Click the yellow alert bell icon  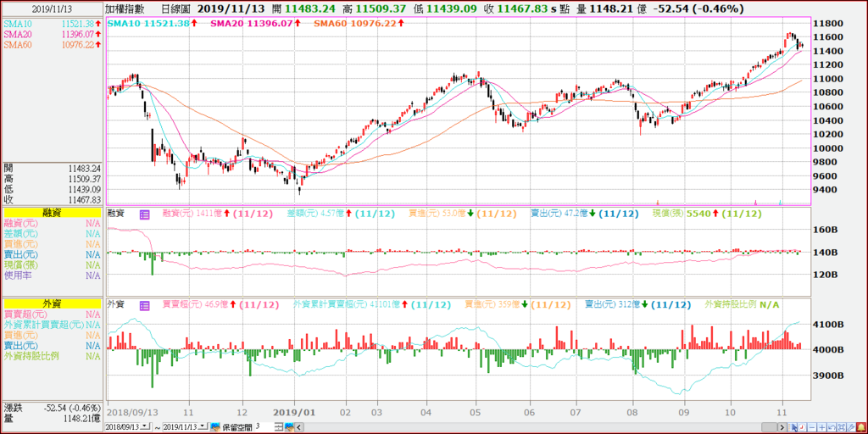point(861,427)
